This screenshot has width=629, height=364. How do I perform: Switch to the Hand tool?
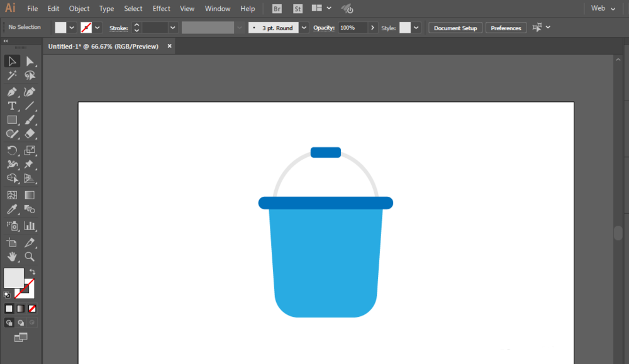click(x=12, y=256)
